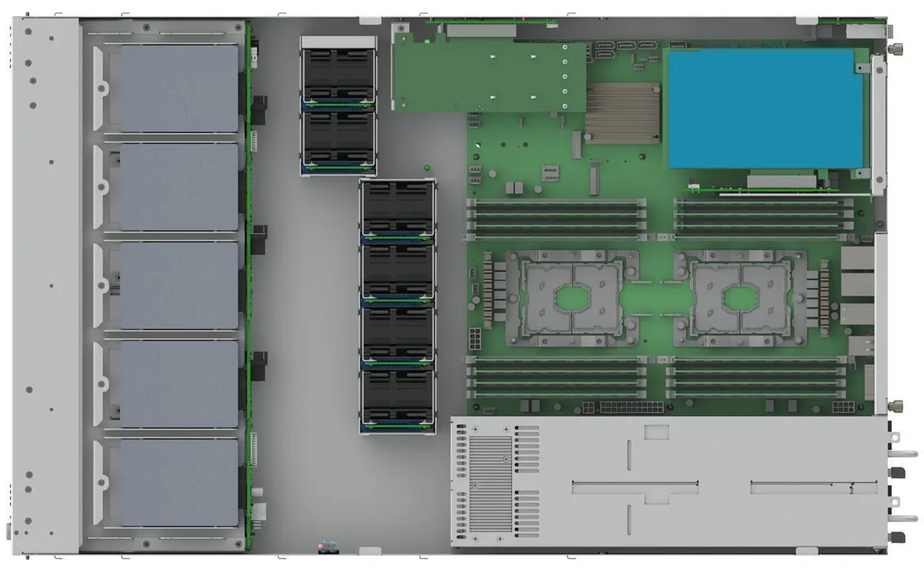Select the upper fan in the top fan pair
Viewport: 924px width, 569px height.
click(338, 74)
